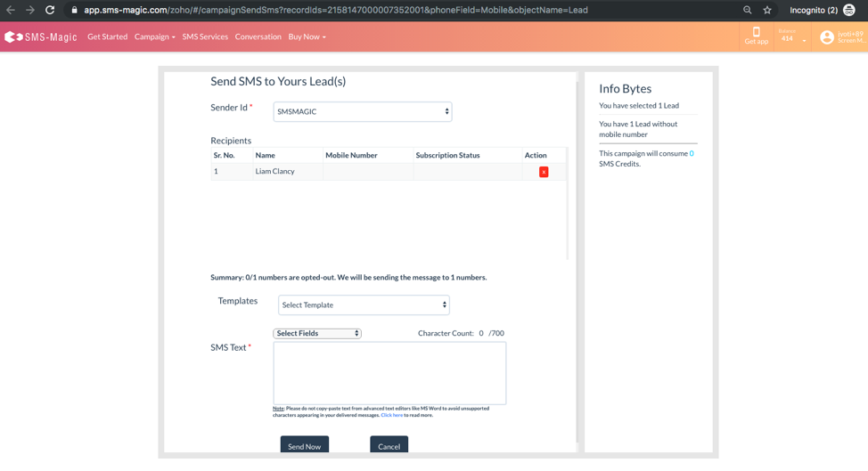The image size is (868, 471).
Task: Open the Conversation page
Action: coord(258,37)
